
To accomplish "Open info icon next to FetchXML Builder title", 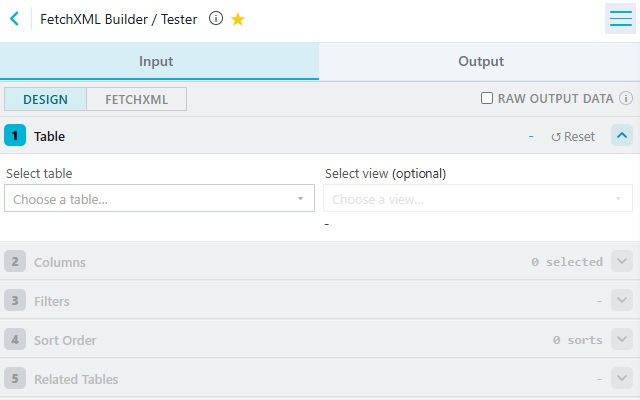I will point(216,18).
